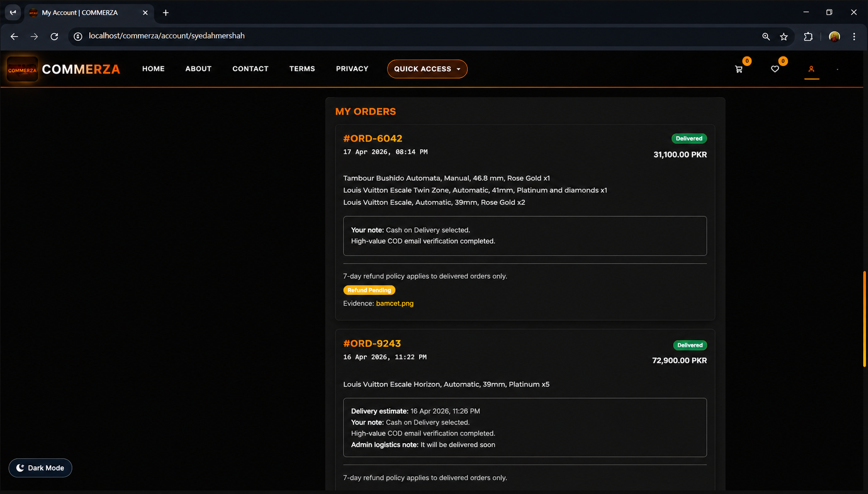868x494 pixels.
Task: Open the CONTACT nav item
Action: [251, 69]
